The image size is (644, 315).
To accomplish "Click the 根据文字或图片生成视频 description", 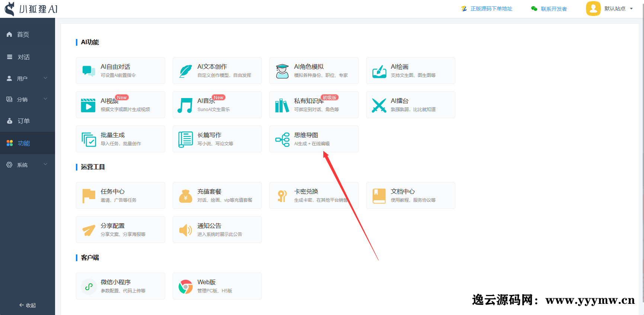I will point(125,110).
